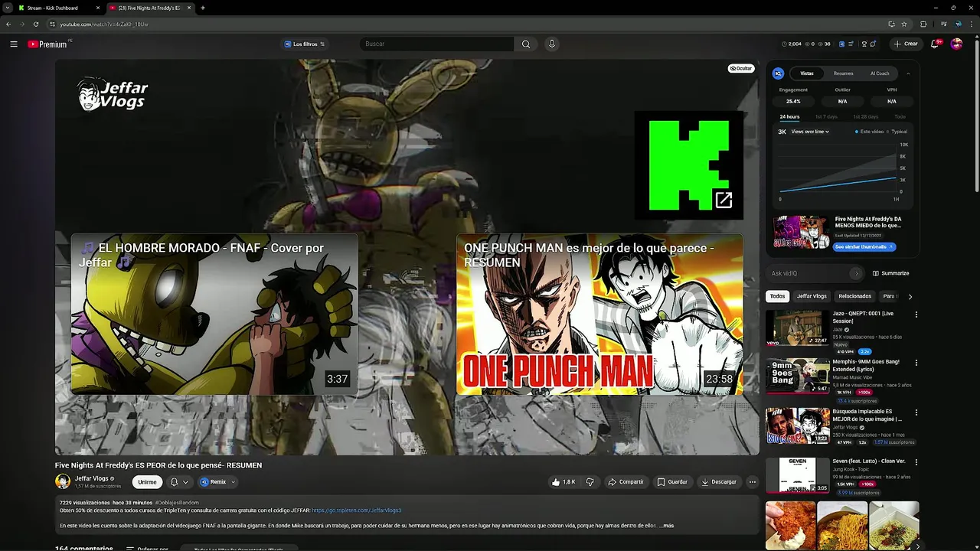Toggle the Typical legend on chart
980x551 pixels.
click(897, 132)
